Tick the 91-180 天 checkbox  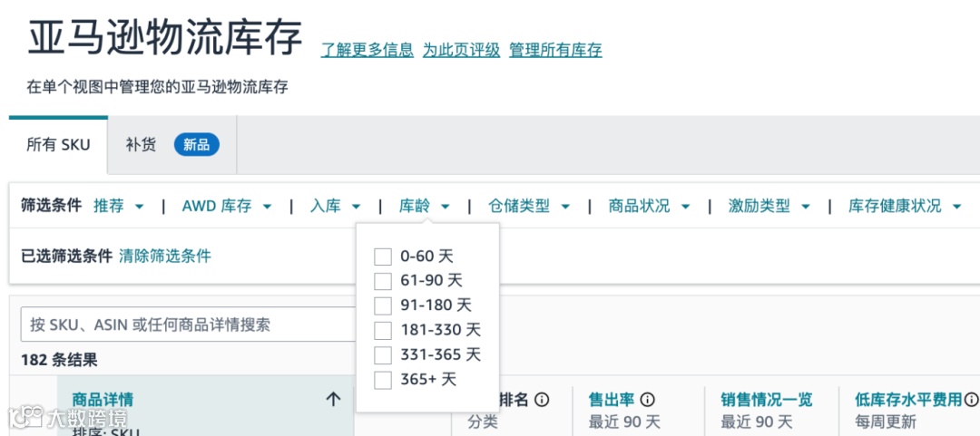[x=383, y=306]
